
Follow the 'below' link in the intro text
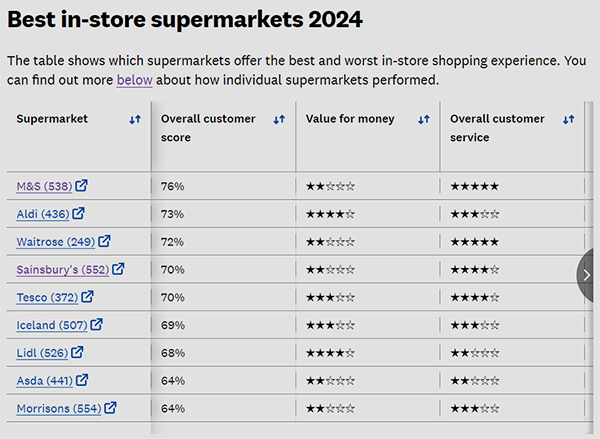[x=135, y=80]
